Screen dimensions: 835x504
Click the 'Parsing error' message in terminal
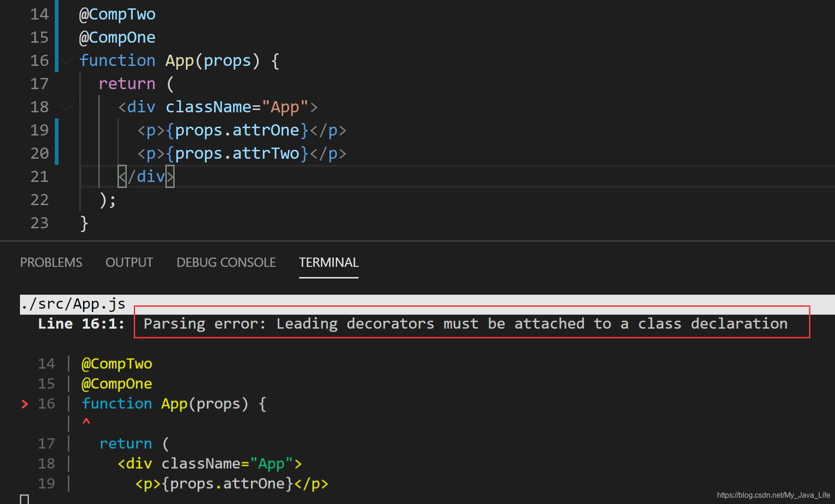(x=465, y=323)
